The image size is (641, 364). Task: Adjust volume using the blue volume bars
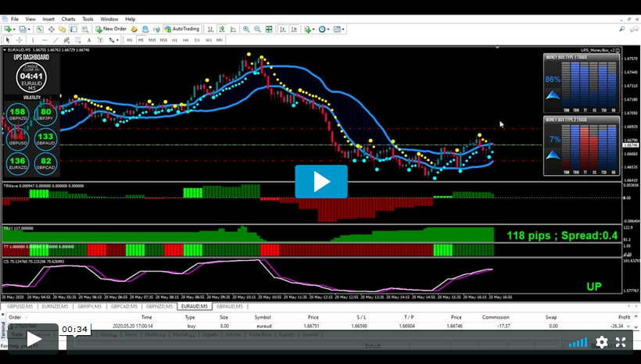[578, 342]
